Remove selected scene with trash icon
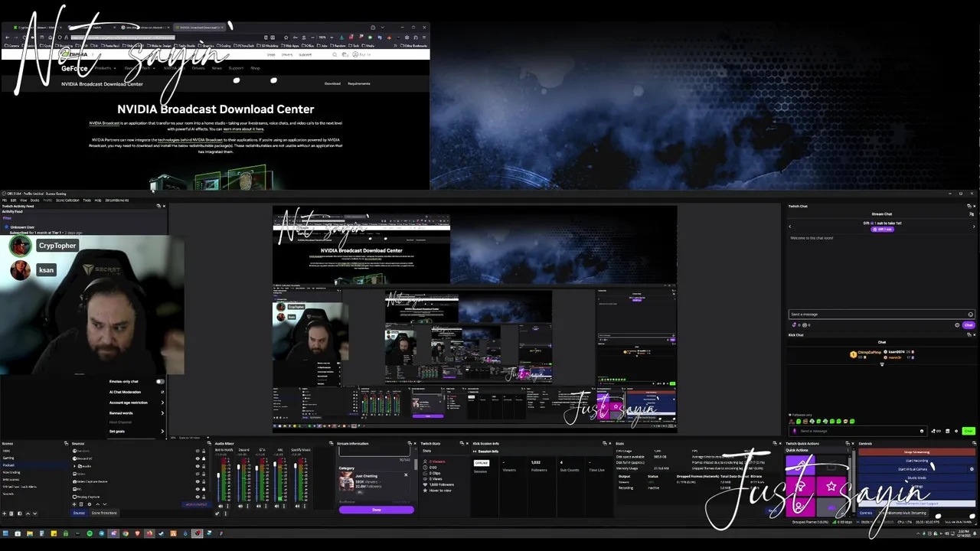This screenshot has width=980, height=551. click(x=11, y=514)
